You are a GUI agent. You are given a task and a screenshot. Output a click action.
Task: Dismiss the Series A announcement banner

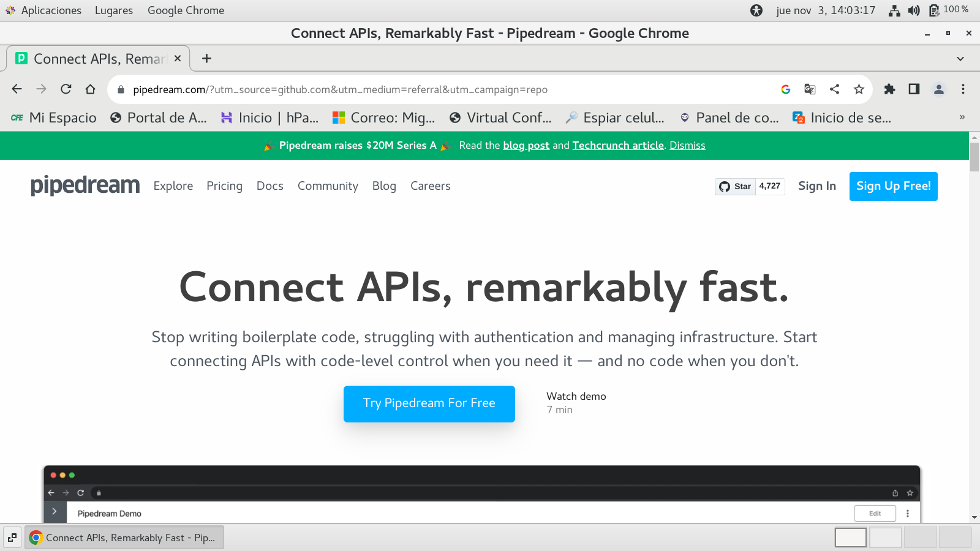pos(687,146)
